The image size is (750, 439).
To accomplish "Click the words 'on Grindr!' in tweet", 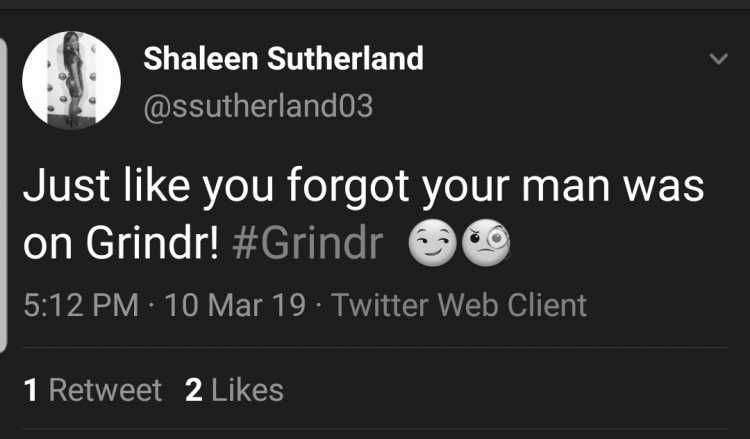I will click(x=121, y=244).
